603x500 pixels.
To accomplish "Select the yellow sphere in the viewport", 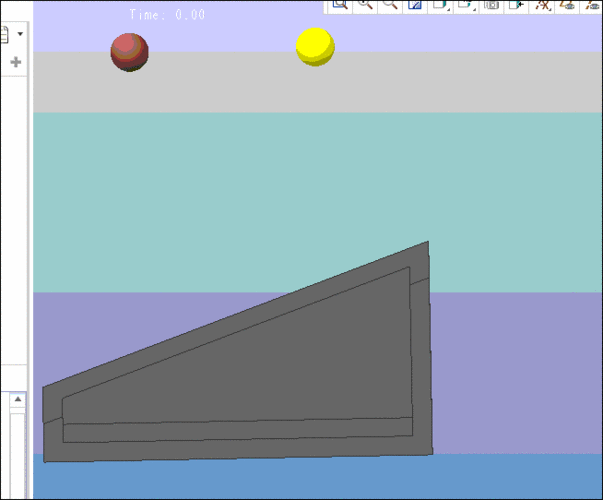I will 315,46.
